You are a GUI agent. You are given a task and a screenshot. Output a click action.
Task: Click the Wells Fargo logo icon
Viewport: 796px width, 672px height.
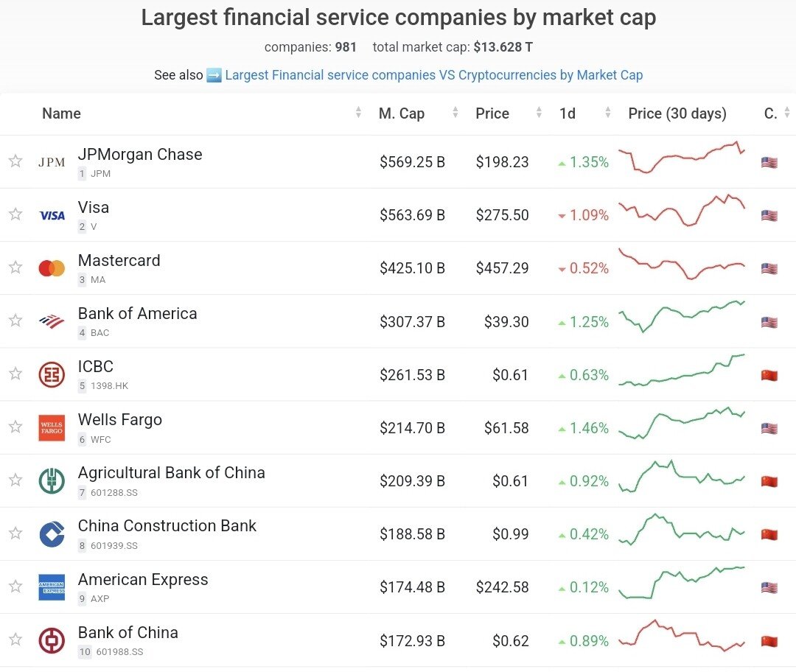coord(52,428)
